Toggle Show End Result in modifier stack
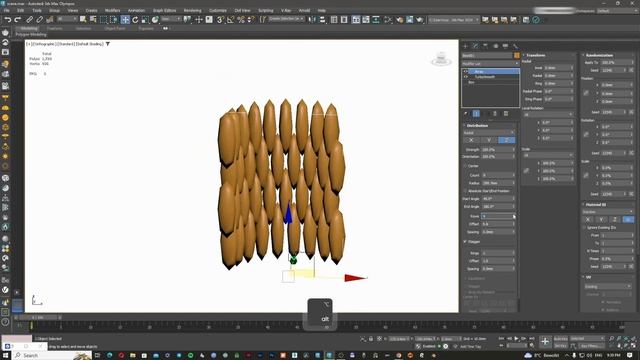Viewport: 640px width, 360px height. (476, 113)
